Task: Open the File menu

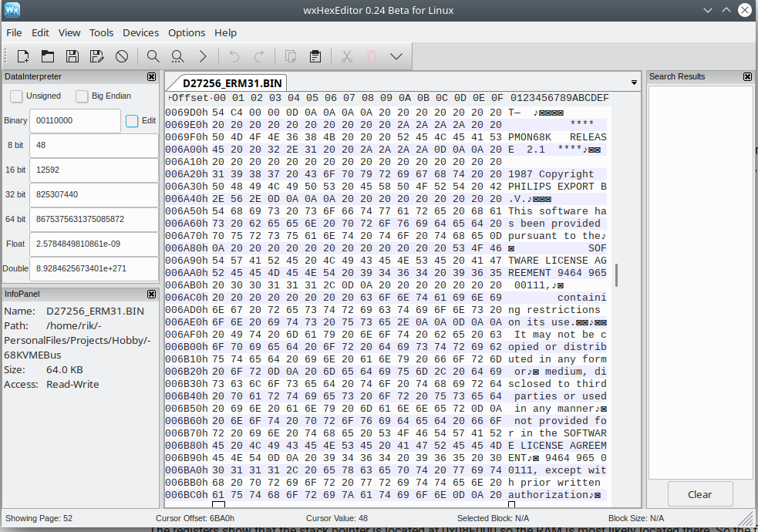Action: point(14,33)
